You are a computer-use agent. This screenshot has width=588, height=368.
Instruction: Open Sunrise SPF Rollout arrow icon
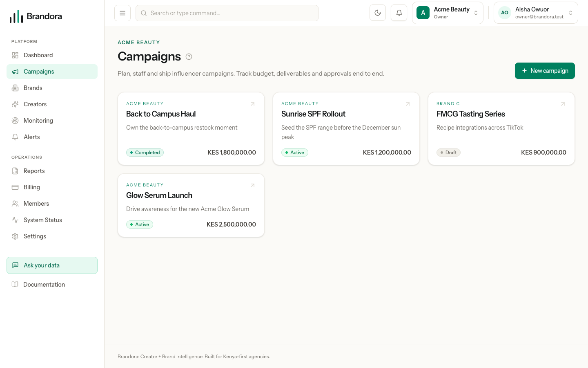coord(408,104)
